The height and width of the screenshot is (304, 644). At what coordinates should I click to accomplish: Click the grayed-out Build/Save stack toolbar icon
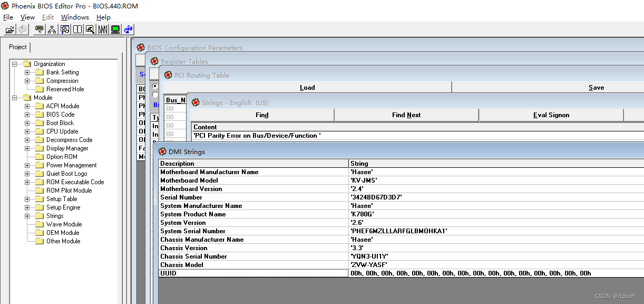point(23,30)
